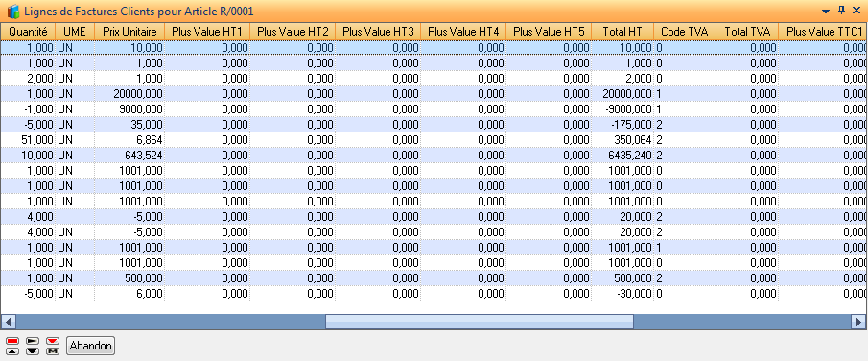The height and width of the screenshot is (361, 868).
Task: Click the horizontal scrollbar right arrow
Action: (858, 322)
